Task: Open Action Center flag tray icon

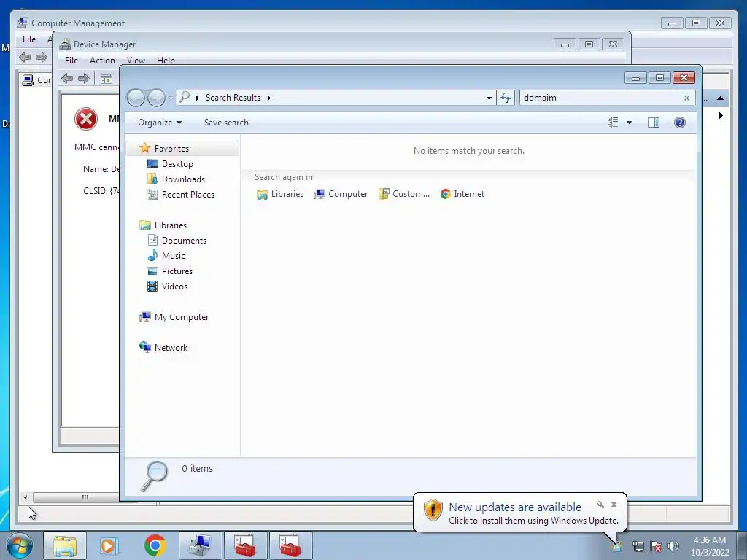Action: (656, 546)
